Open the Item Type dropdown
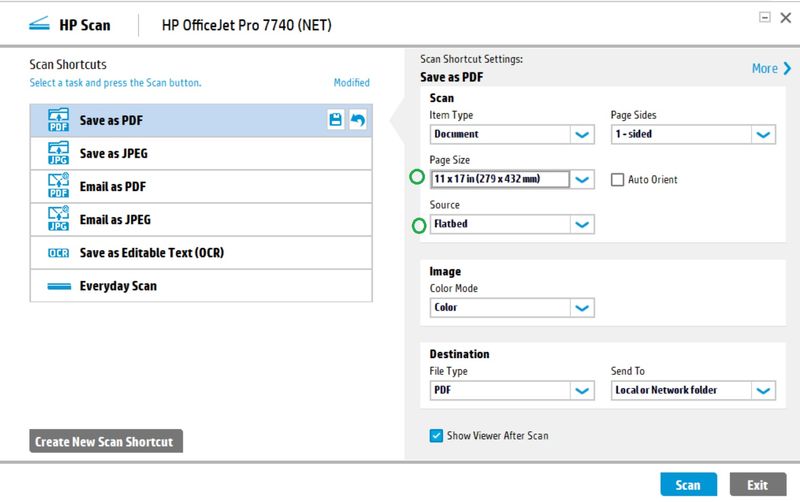 click(582, 134)
